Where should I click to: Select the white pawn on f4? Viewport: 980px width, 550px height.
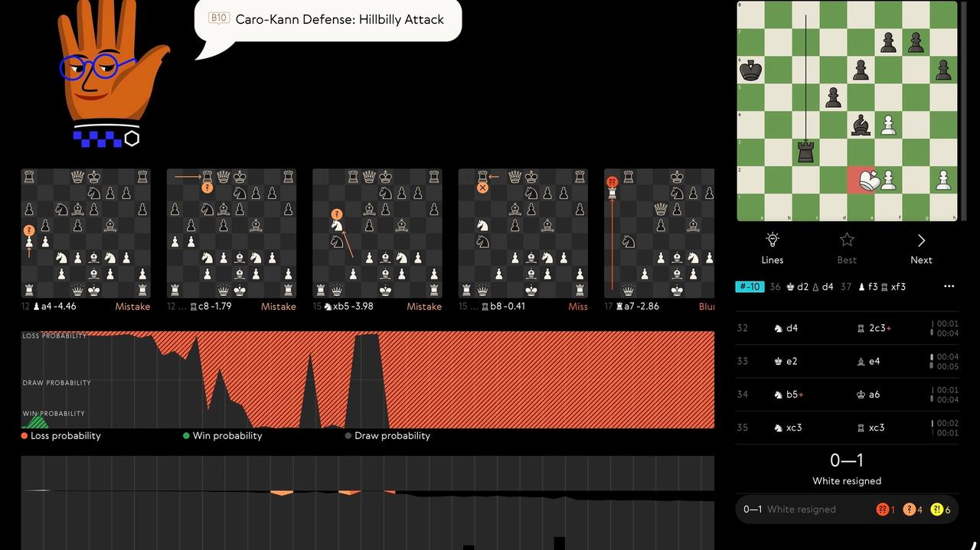coord(888,125)
